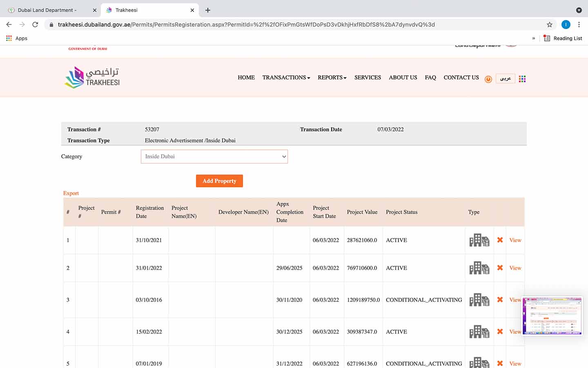The width and height of the screenshot is (588, 368).
Task: Expand the TRANSACTIONS menu
Action: (x=286, y=78)
